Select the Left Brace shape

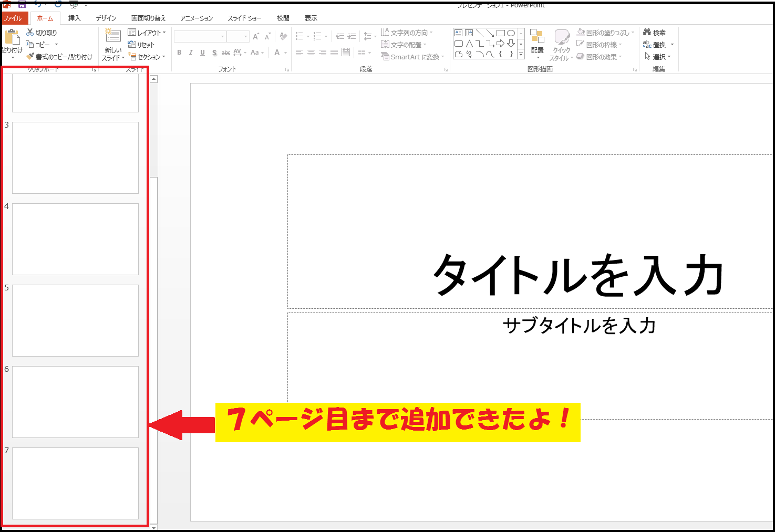[x=501, y=54]
